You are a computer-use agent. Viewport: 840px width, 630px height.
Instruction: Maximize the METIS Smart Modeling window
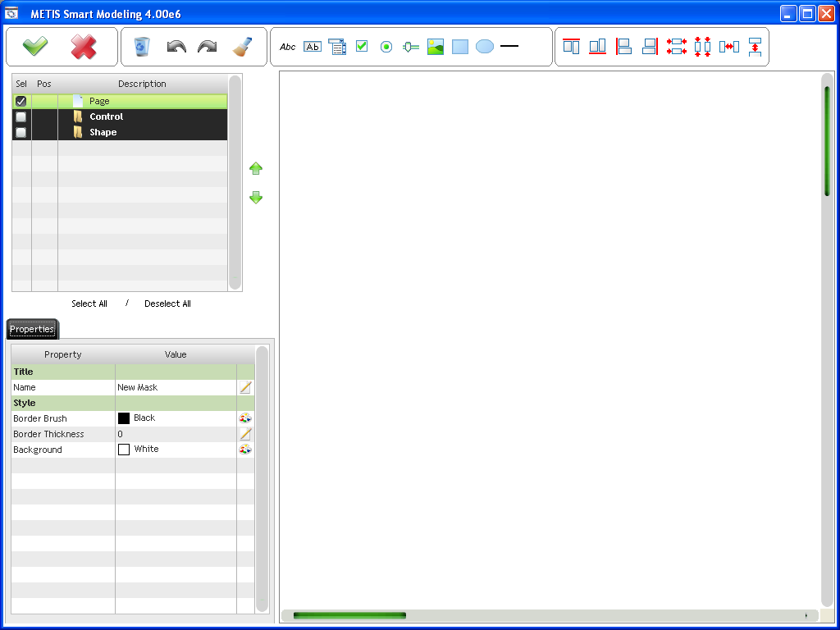coord(807,13)
